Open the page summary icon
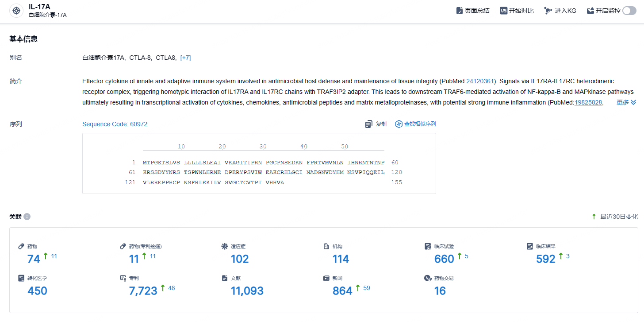644x322 pixels. pos(460,11)
